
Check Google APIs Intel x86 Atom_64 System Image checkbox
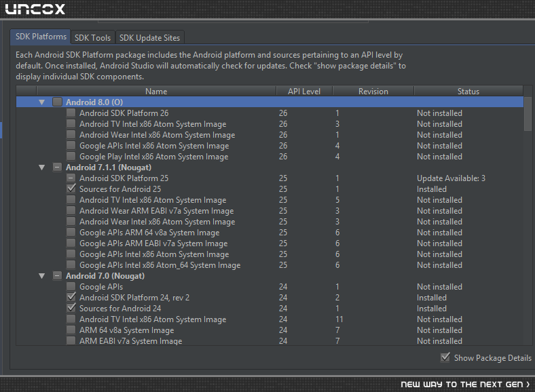[x=71, y=265]
